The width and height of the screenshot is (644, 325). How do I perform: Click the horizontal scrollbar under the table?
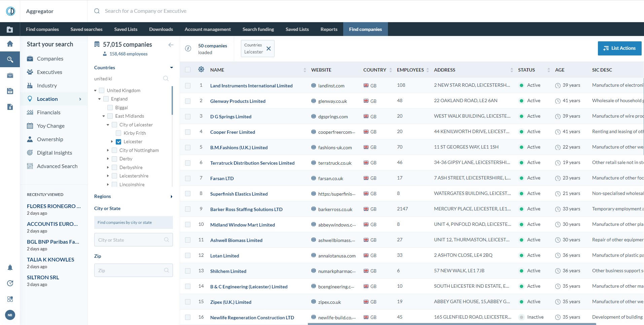click(x=452, y=324)
